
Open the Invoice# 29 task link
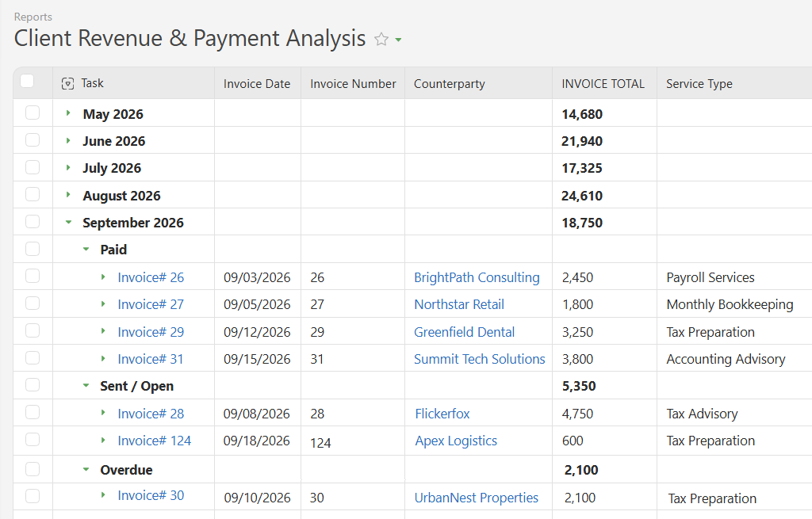click(151, 332)
